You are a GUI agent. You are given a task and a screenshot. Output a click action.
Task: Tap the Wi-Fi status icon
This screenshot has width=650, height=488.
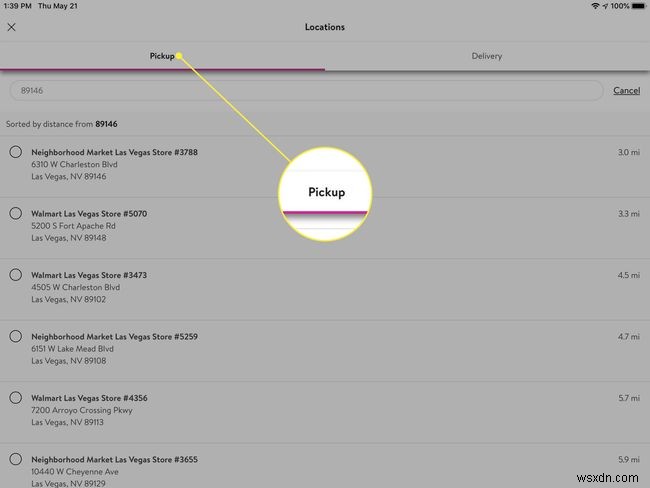point(597,6)
